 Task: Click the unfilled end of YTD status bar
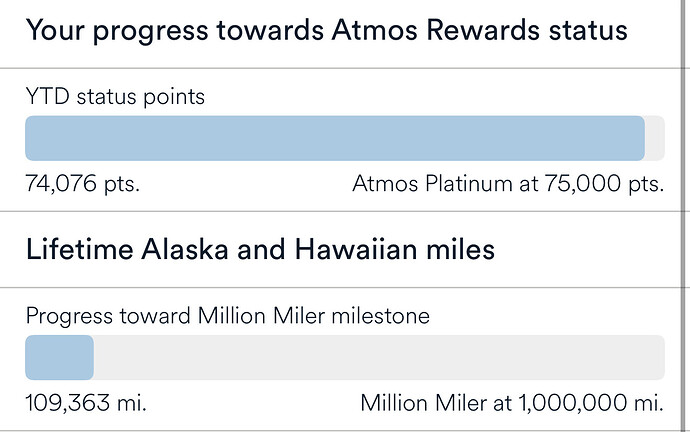pos(655,138)
